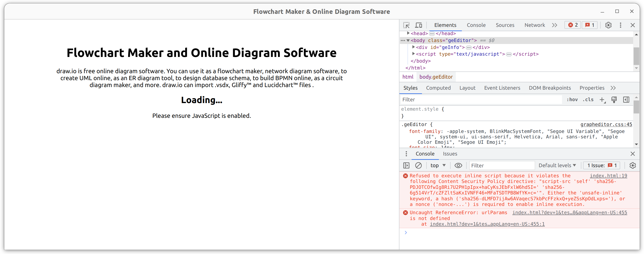Open the Computed styles tab
Viewport: 644px width, 254px height.
tap(438, 88)
